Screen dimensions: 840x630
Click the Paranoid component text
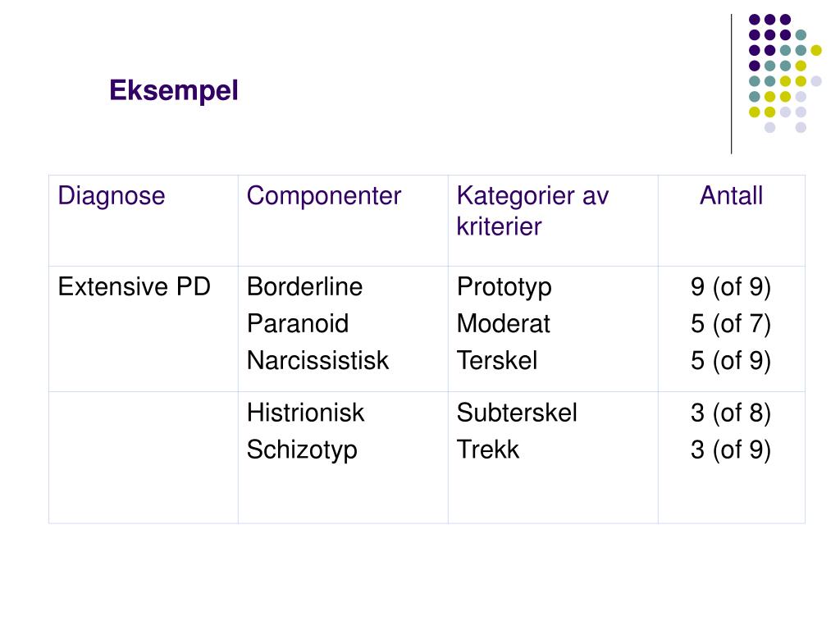point(298,323)
